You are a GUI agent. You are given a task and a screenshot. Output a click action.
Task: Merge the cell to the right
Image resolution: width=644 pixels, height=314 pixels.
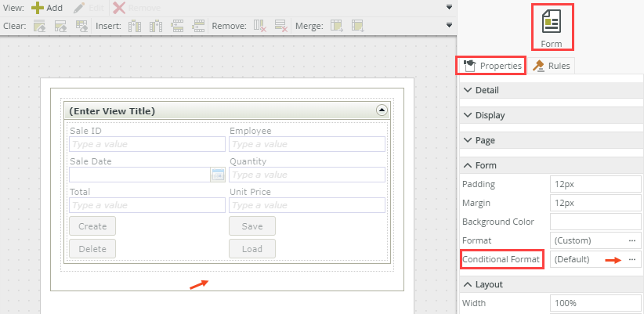pos(337,27)
